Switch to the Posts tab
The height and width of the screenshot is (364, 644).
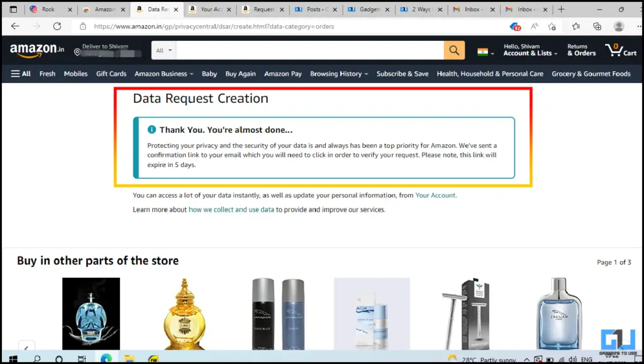click(316, 9)
